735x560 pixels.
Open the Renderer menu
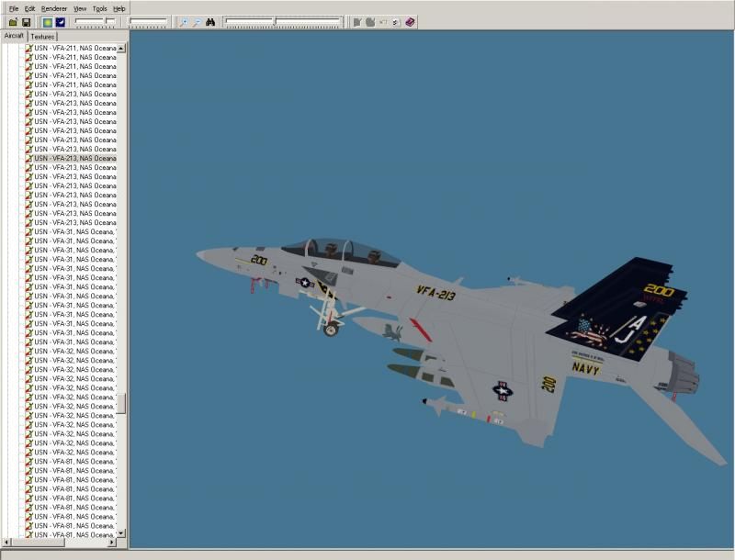[54, 8]
